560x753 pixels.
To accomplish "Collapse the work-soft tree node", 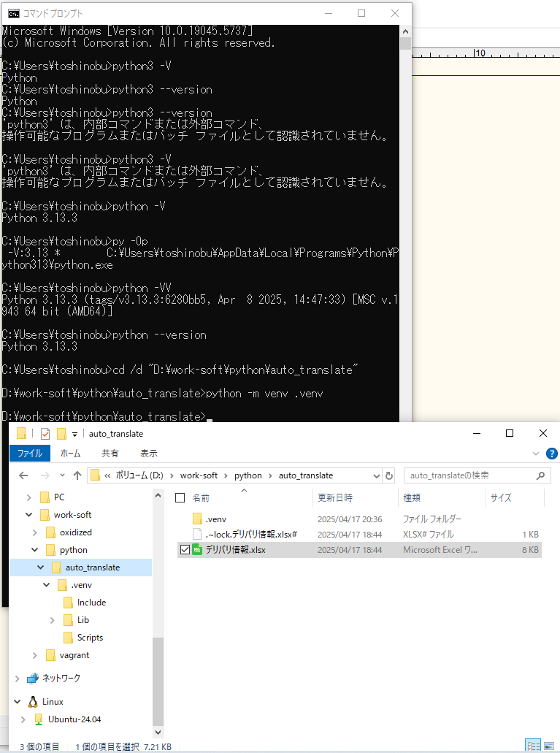I will click(x=28, y=515).
